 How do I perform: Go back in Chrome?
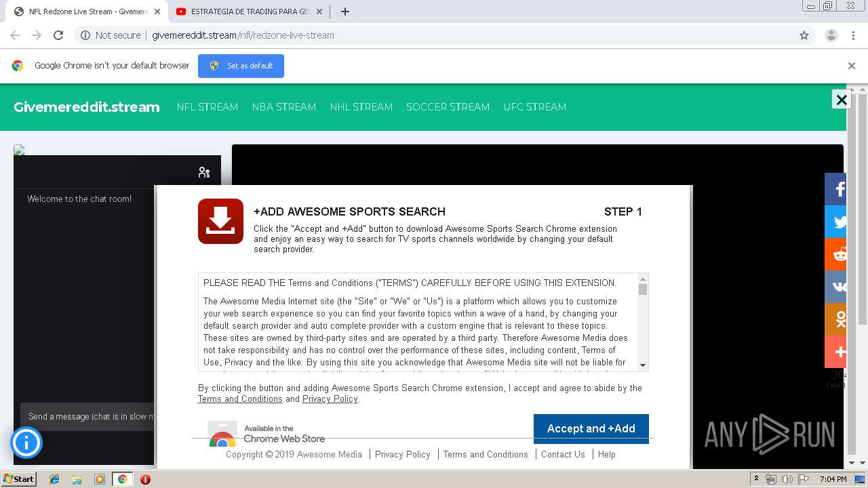tap(15, 35)
